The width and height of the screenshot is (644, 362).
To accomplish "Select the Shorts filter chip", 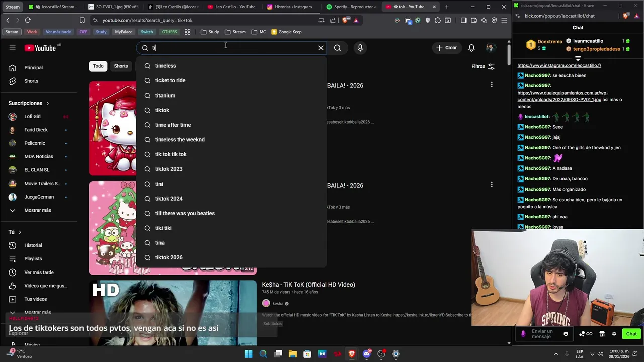I will (121, 66).
